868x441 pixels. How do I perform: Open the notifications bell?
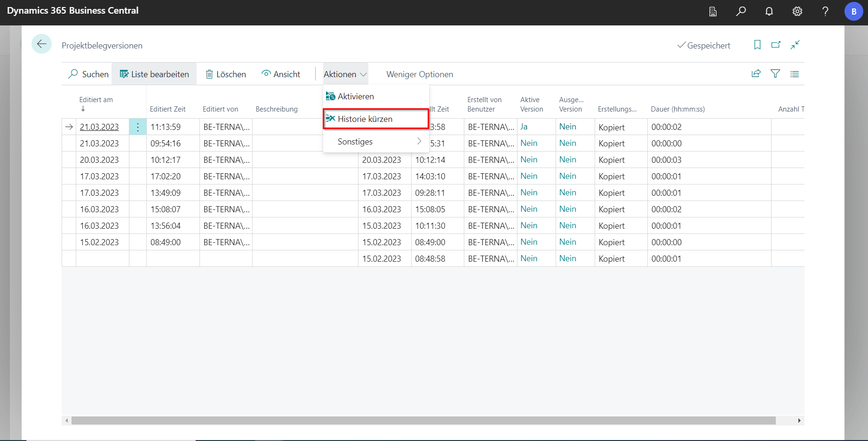(x=769, y=11)
